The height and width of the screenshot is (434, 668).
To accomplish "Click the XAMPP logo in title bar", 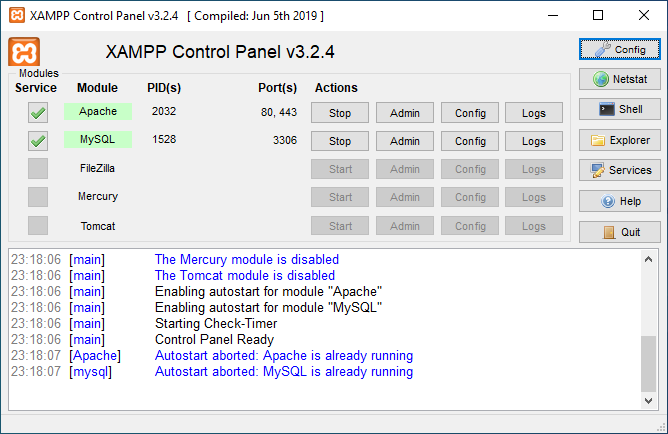I will click(x=17, y=15).
